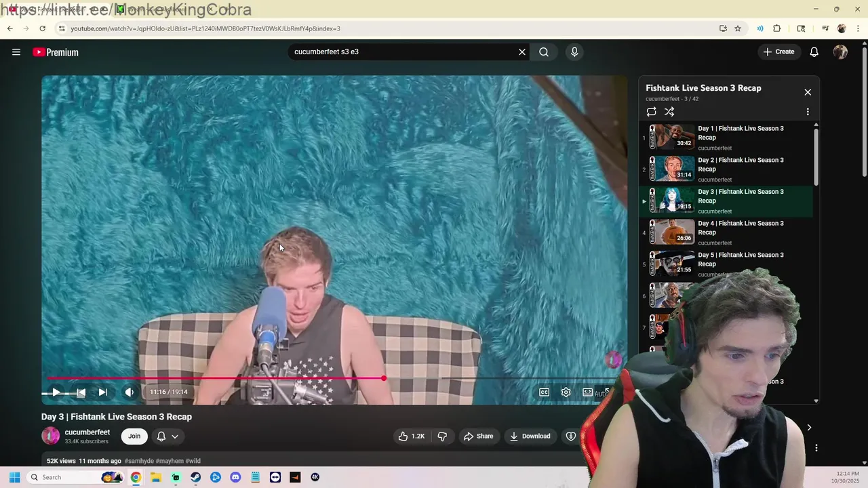Click Fishtank Live Season 3 Recap playlist title
The width and height of the screenshot is (868, 488).
pyautogui.click(x=703, y=88)
